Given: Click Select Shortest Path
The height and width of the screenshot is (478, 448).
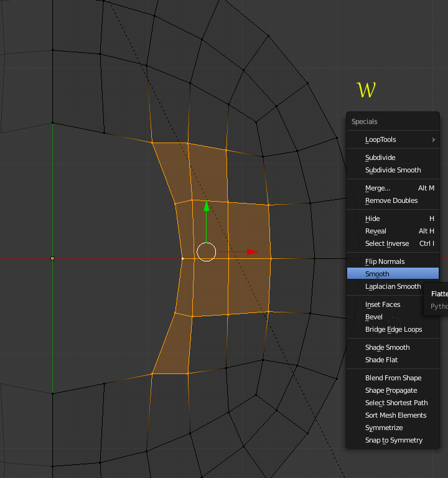Looking at the screenshot, I should tap(393, 403).
